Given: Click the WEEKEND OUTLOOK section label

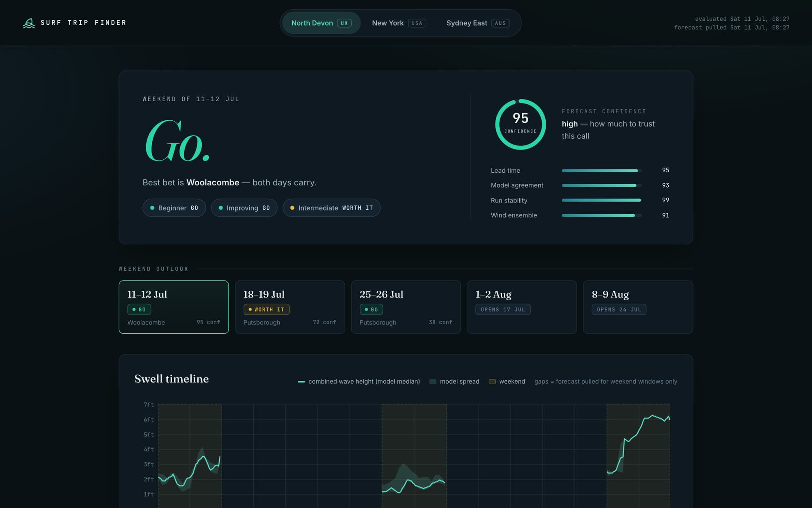Looking at the screenshot, I should (153, 269).
